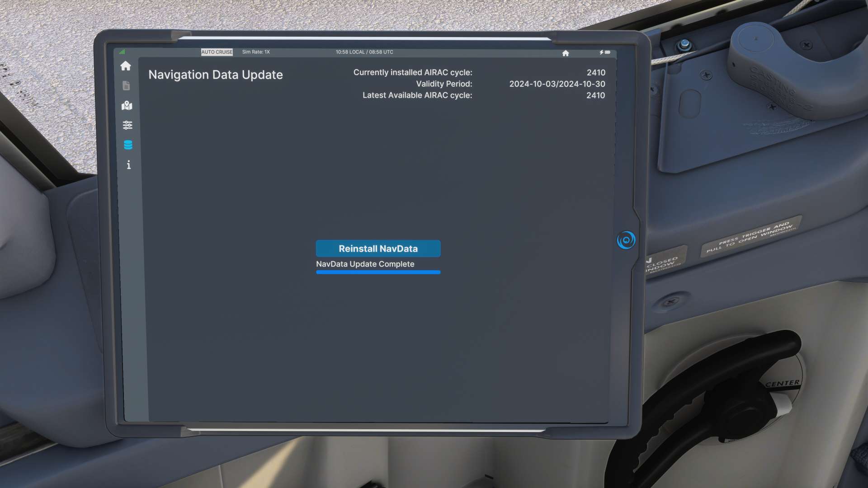Check the battery charging status icon
This screenshot has height=488, width=868.
point(605,52)
